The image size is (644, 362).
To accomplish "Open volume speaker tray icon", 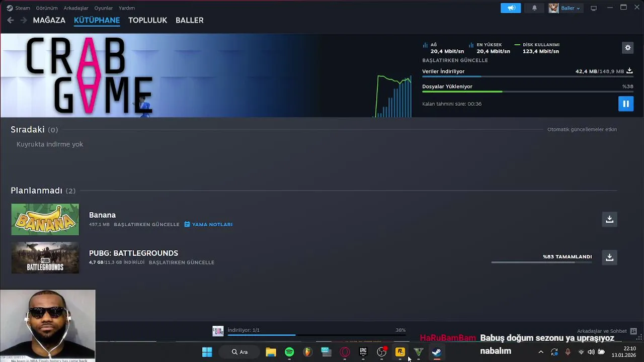I will [x=591, y=352].
